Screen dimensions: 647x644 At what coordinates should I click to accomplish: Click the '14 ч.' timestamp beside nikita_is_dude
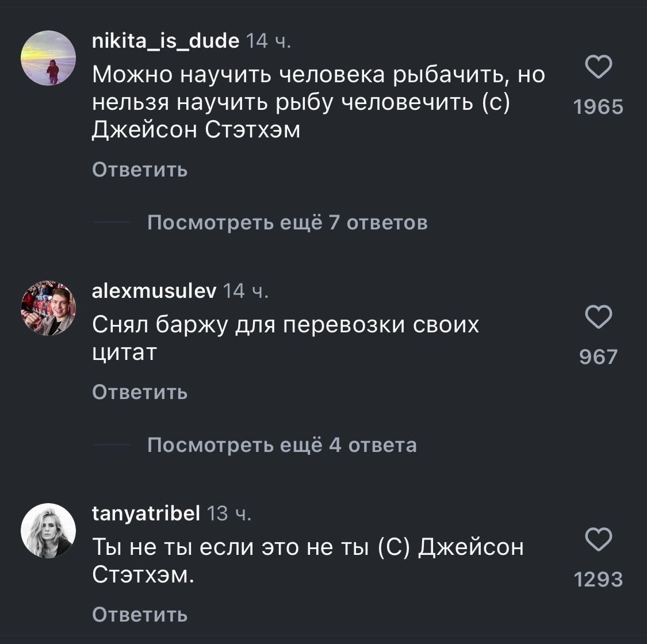click(269, 41)
